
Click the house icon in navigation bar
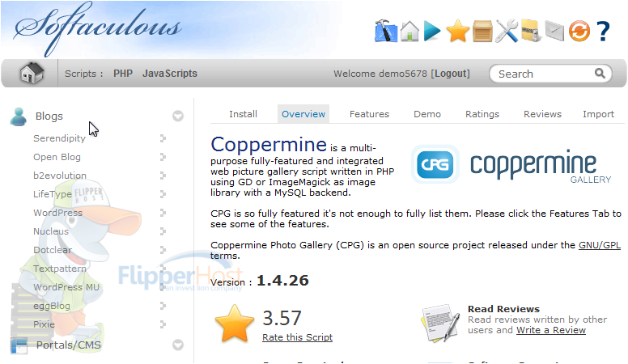pyautogui.click(x=32, y=74)
